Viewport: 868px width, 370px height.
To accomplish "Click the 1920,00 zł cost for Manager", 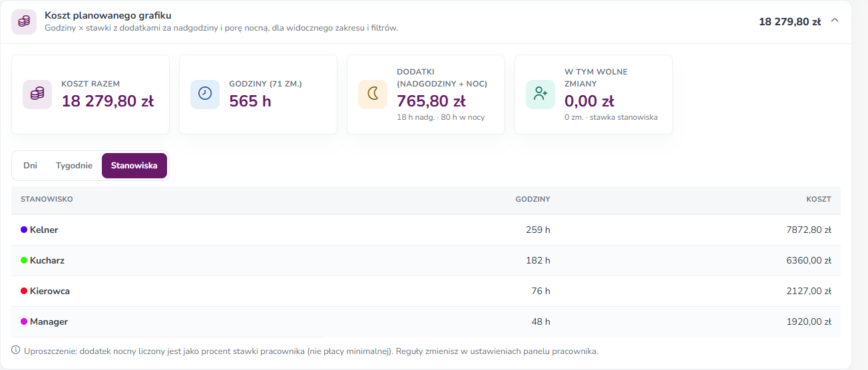I will [x=809, y=321].
